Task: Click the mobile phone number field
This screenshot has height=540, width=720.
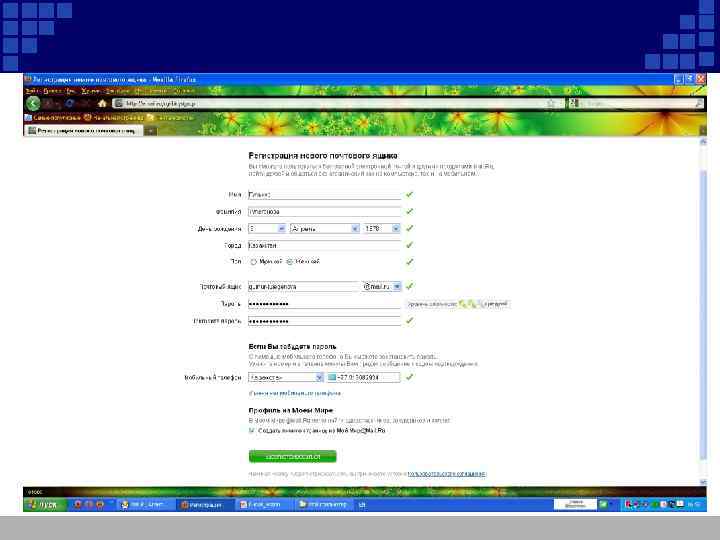Action: click(363, 377)
